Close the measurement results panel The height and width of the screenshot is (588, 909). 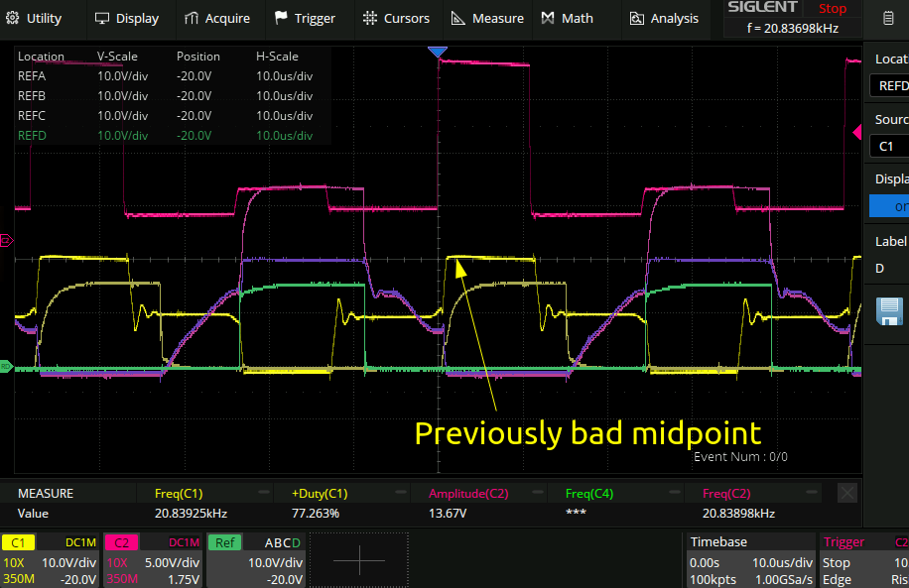(846, 493)
